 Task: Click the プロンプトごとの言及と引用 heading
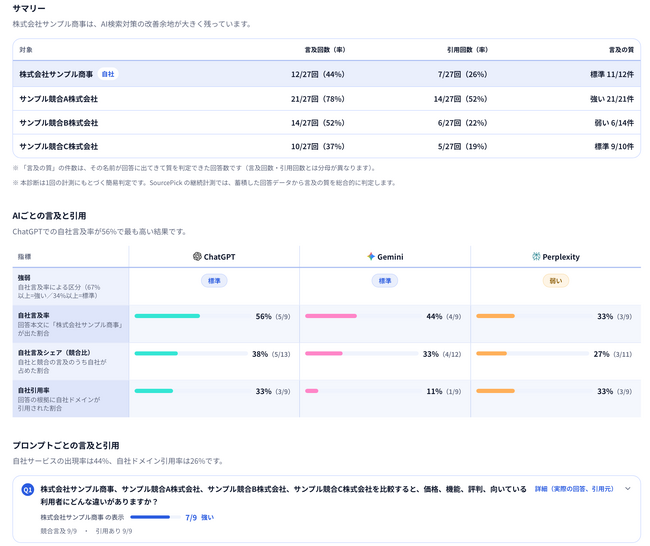pyautogui.click(x=66, y=445)
